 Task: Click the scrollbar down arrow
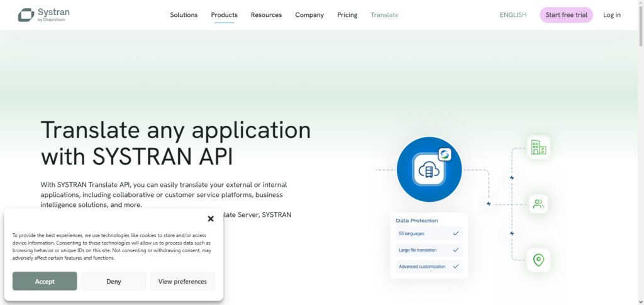click(641, 302)
